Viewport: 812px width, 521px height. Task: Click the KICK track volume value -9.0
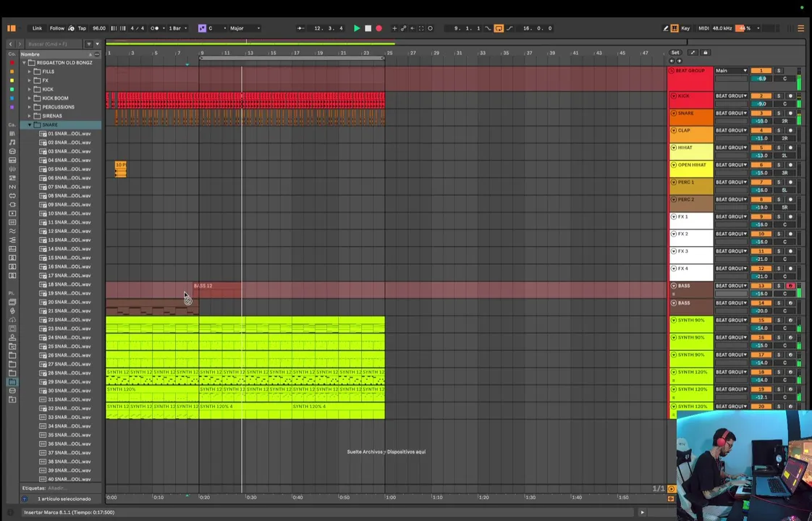click(x=761, y=104)
